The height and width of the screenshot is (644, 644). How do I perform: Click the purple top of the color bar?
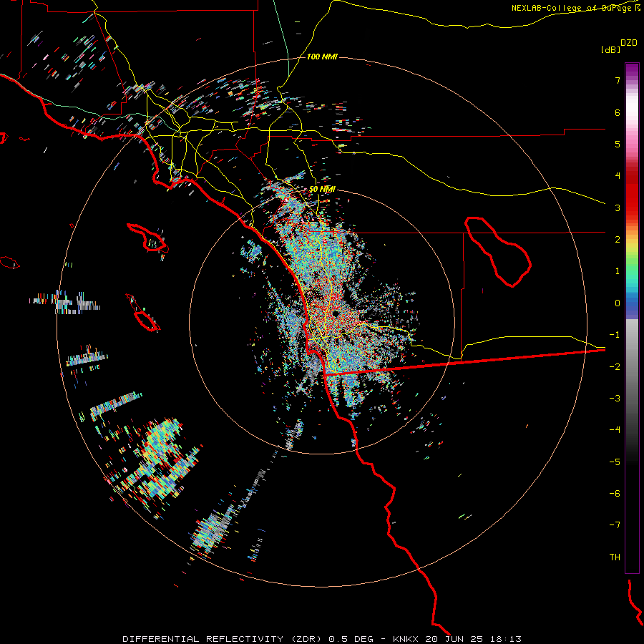[x=632, y=71]
